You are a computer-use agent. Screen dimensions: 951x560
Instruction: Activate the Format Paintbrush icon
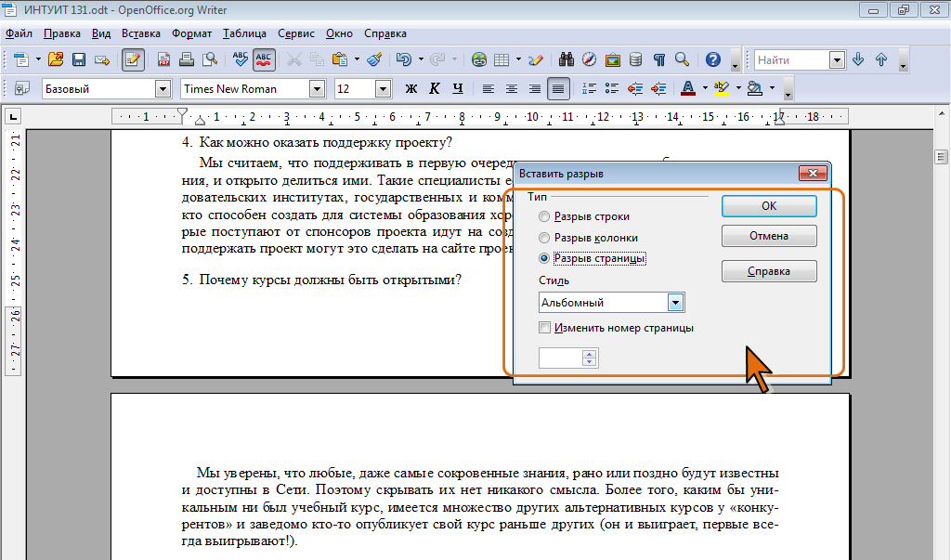(375, 59)
